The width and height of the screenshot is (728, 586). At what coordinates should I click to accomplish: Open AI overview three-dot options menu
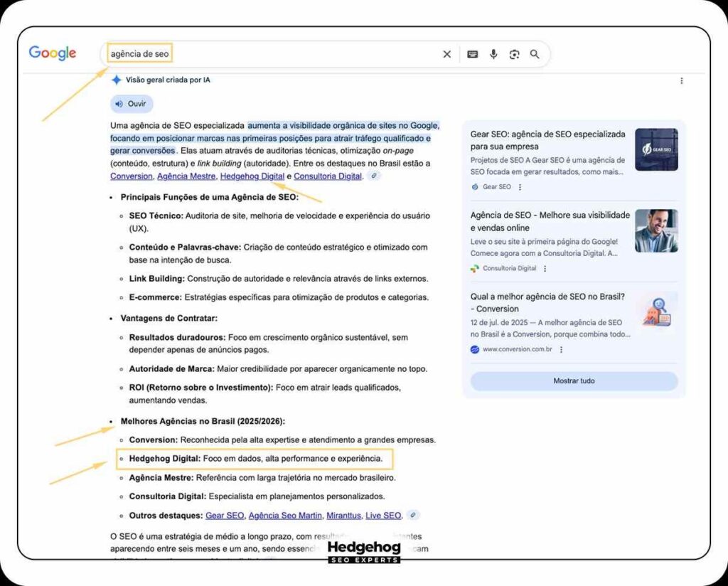click(681, 81)
